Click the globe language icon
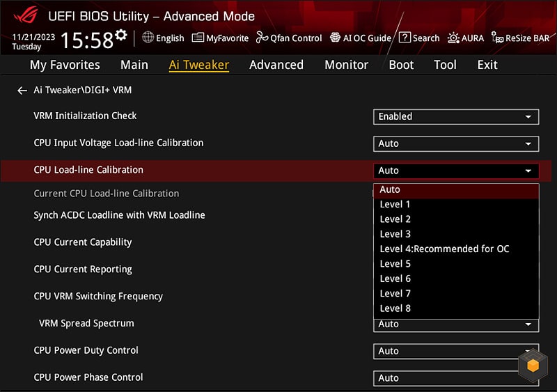 tap(148, 37)
